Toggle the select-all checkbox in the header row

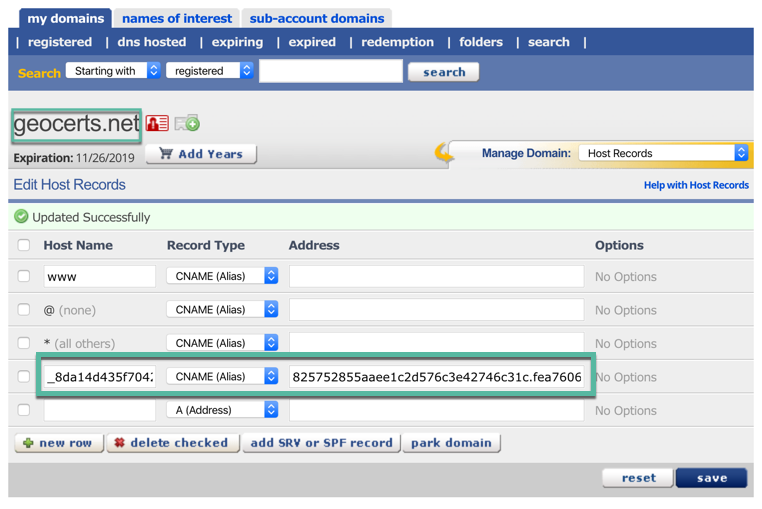(x=24, y=245)
